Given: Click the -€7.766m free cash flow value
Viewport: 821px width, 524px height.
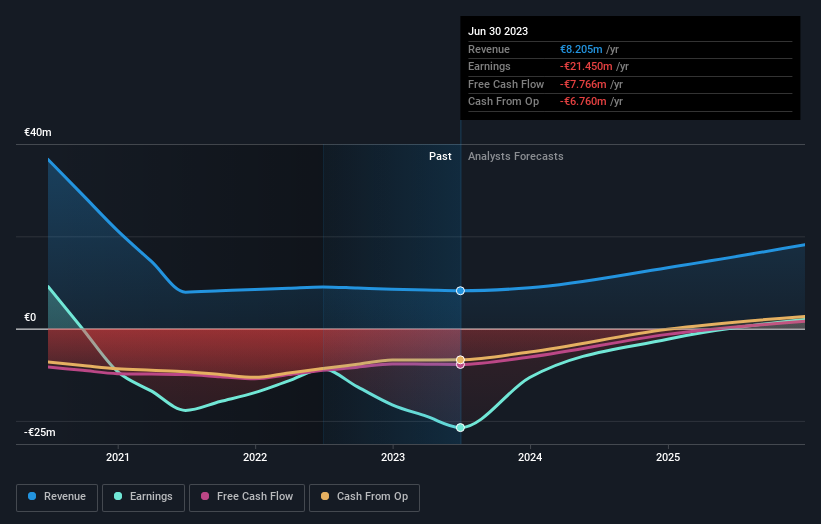Looking at the screenshot, I should click(x=583, y=84).
